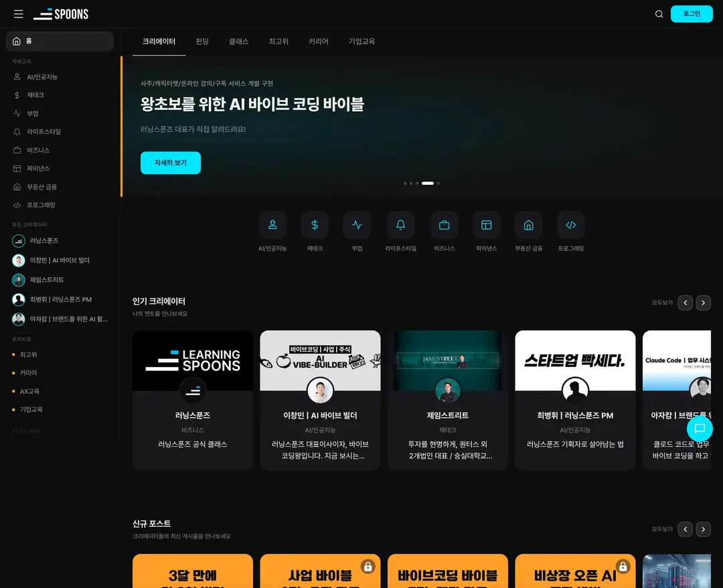Screen dimensions: 723x588
Task: Open AX교육 premium sidebar link
Action: [x=60, y=391]
